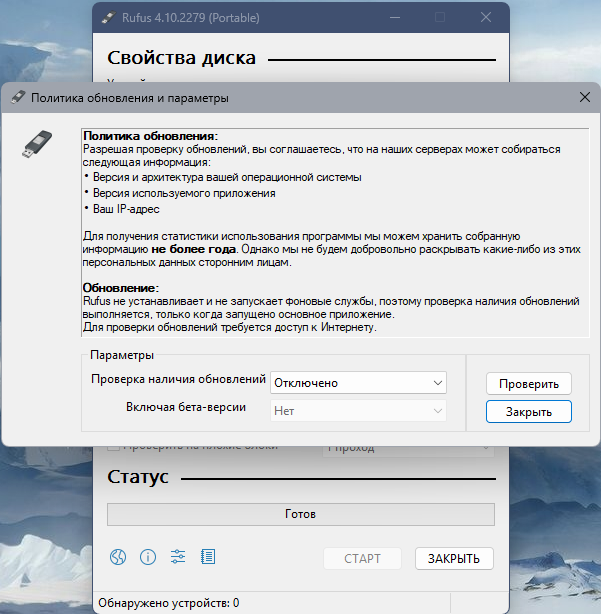Click the 'Свойства диска' section heading
Viewport: 601px width, 614px height.
point(182,58)
